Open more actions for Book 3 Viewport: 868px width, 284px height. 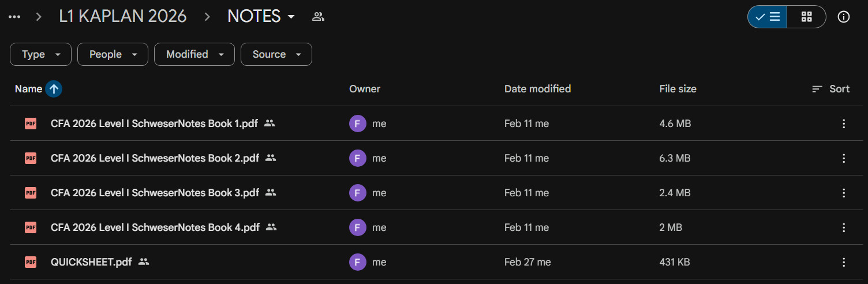tap(844, 193)
